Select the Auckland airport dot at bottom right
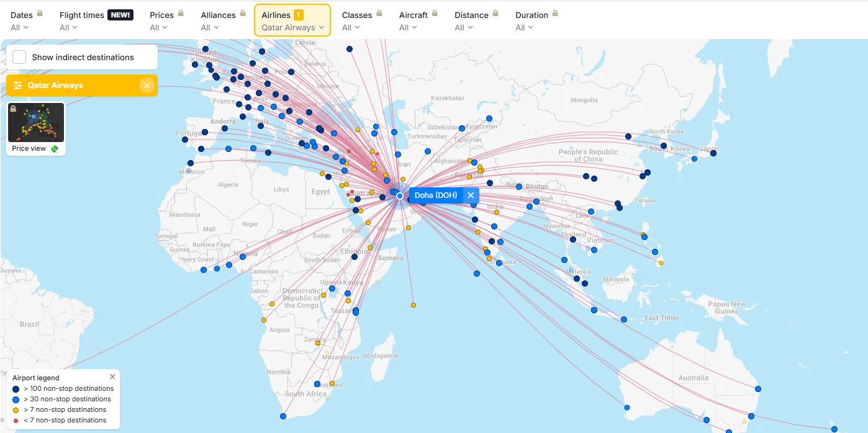This screenshot has width=868, height=433. (834, 429)
